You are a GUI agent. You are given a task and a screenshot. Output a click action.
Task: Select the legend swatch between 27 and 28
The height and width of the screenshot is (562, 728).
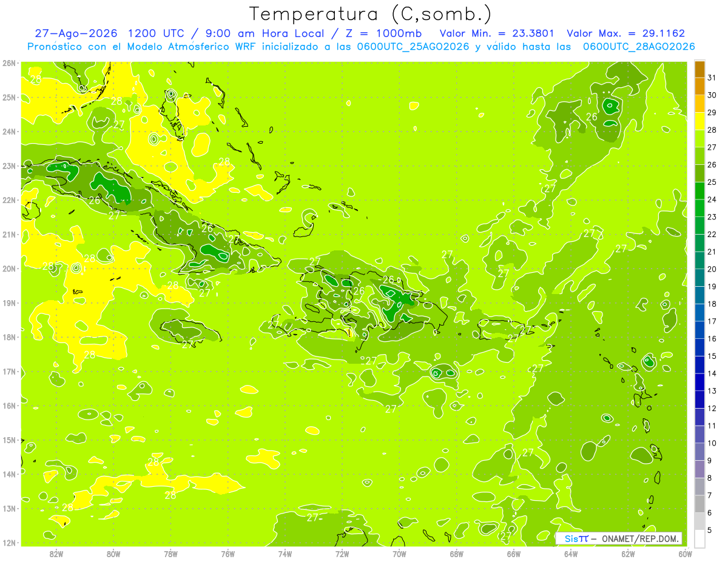click(x=699, y=139)
